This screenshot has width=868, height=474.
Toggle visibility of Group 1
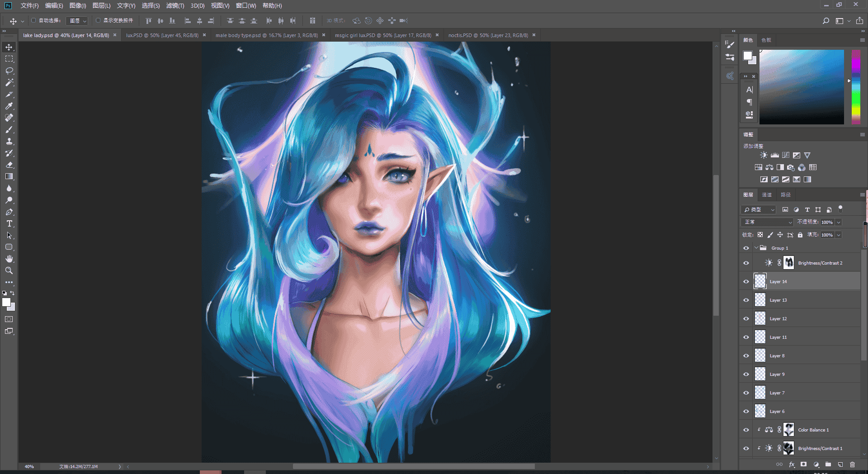746,248
